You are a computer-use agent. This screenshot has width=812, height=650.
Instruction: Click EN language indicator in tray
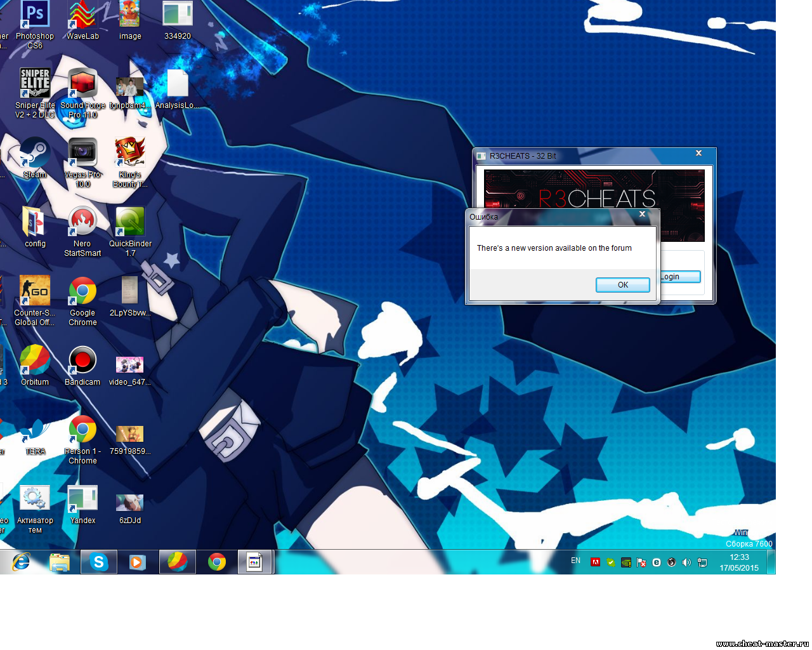click(575, 560)
